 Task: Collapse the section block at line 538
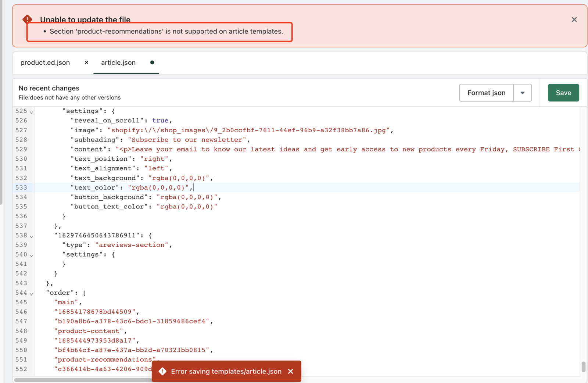[32, 236]
